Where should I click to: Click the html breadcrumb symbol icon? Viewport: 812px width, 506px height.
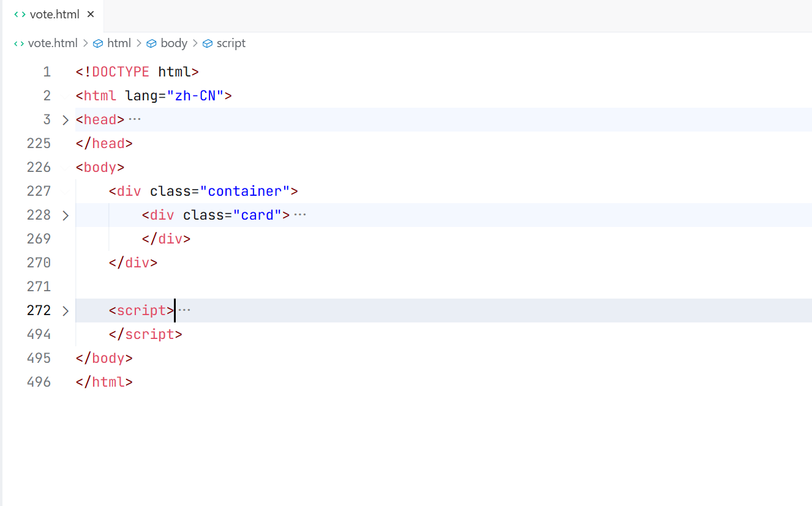(98, 43)
